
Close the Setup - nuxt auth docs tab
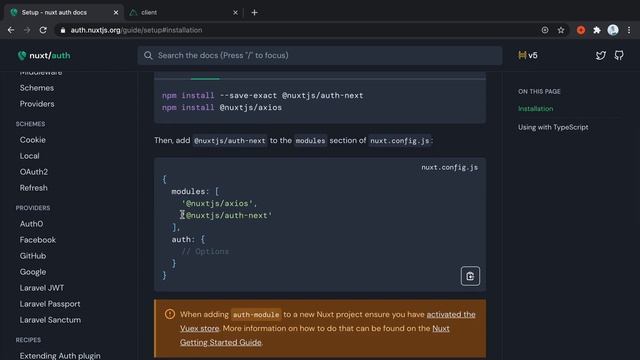pos(116,13)
